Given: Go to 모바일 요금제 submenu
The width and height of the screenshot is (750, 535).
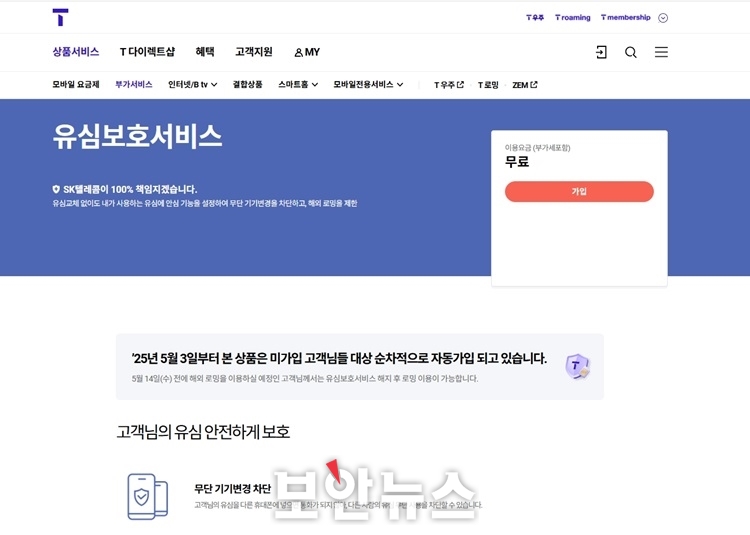Looking at the screenshot, I should point(76,85).
